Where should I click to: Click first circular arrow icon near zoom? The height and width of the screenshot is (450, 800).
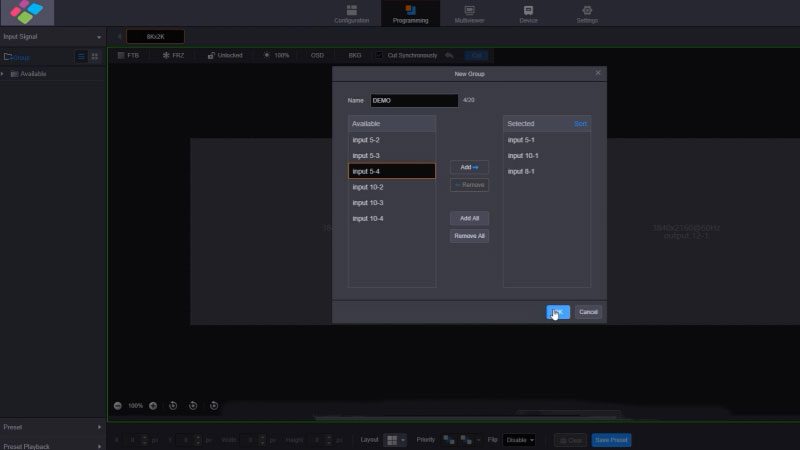pyautogui.click(x=173, y=406)
